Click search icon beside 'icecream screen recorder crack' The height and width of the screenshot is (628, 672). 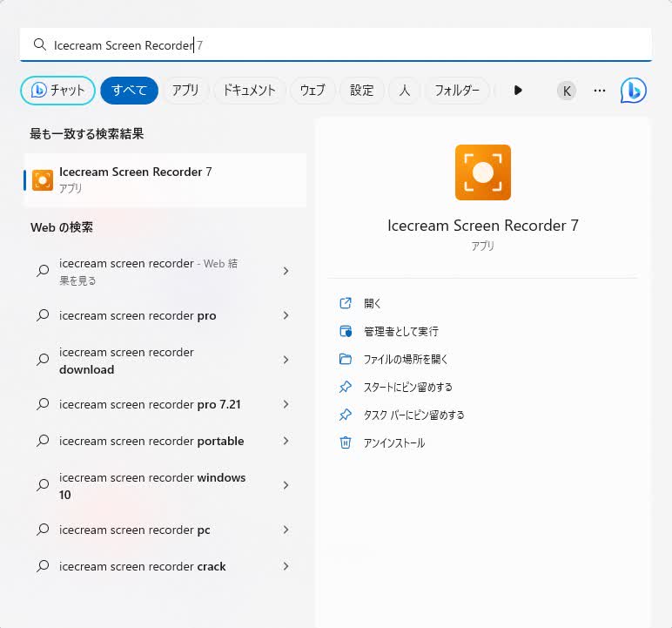click(43, 566)
